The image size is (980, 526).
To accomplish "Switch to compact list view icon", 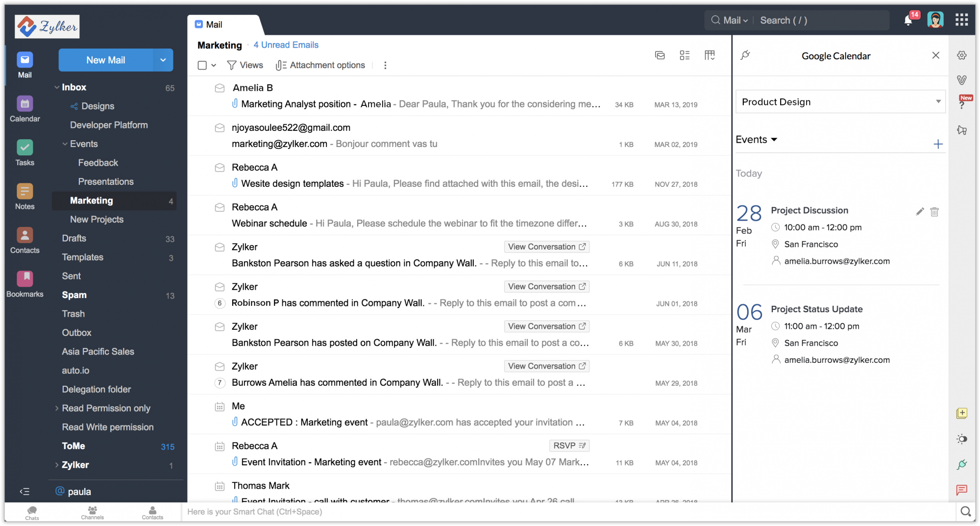I will (685, 55).
